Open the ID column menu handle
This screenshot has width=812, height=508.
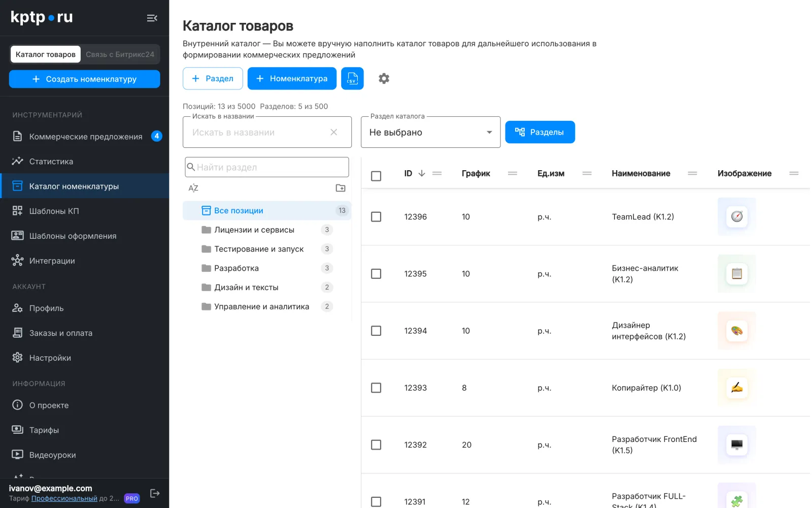click(x=437, y=173)
